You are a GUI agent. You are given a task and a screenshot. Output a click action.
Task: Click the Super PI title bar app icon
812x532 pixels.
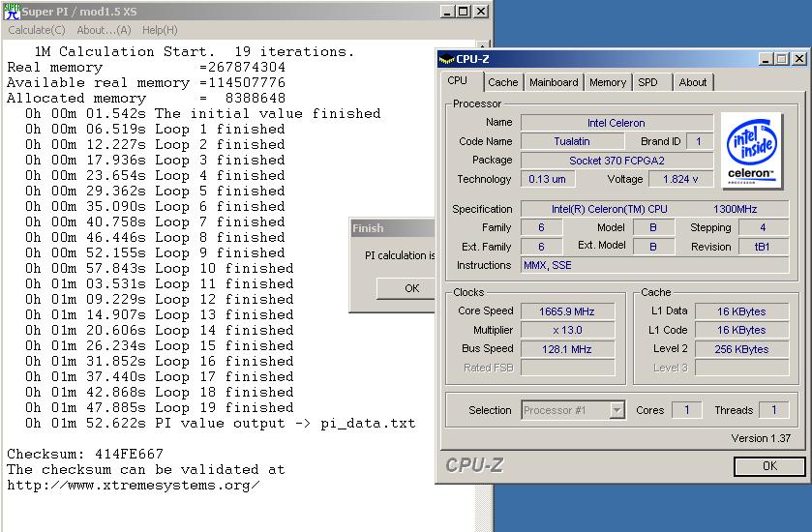pyautogui.click(x=12, y=11)
